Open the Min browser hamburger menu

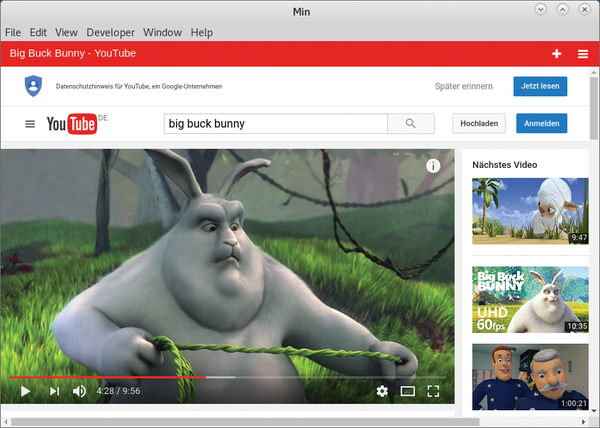(583, 54)
